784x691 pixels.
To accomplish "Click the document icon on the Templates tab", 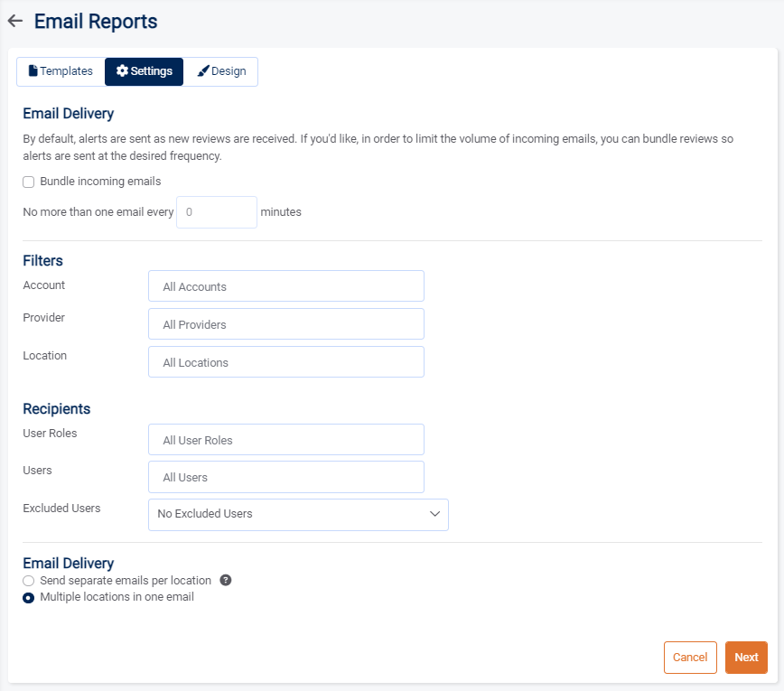I will tap(33, 70).
